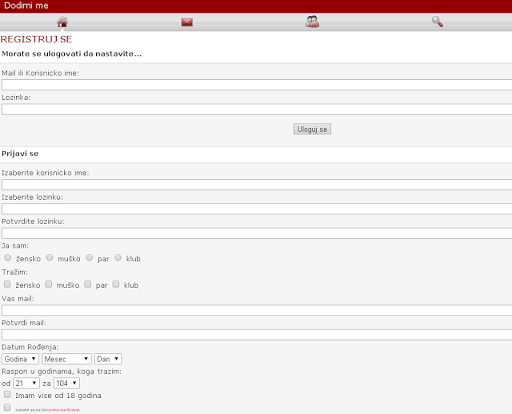This screenshot has width=512, height=414.
Task: Select the 'žensko' radio under Ja sam
Action: point(8,258)
